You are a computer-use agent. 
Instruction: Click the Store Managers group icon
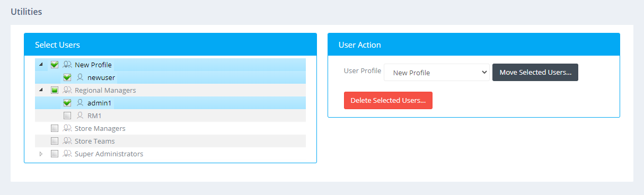tap(67, 128)
